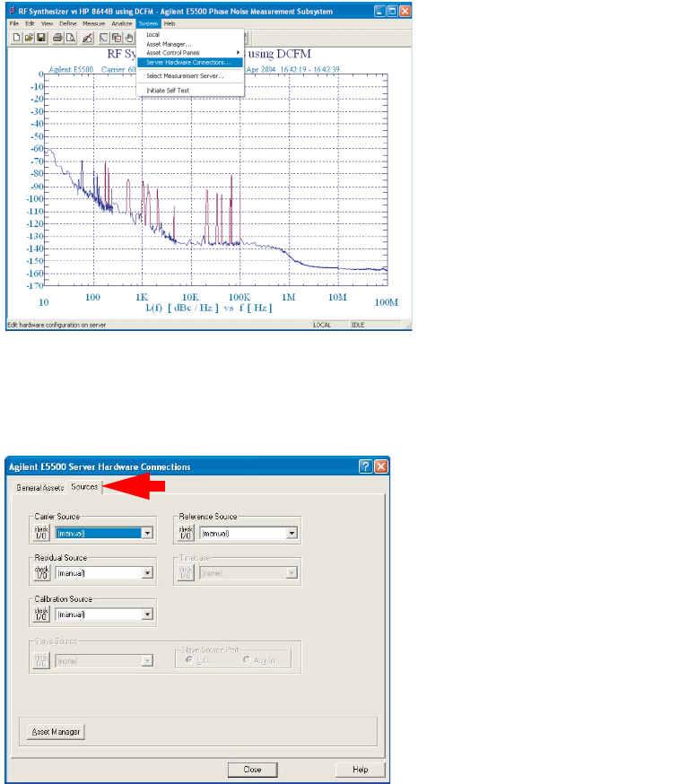
Task: Maximize the Phase Noise Measurement window
Action: (x=393, y=11)
